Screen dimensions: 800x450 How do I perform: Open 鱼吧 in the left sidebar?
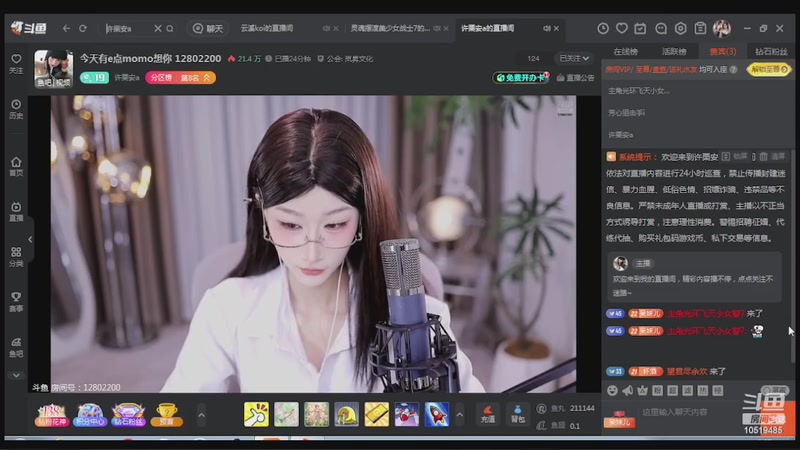(16, 347)
